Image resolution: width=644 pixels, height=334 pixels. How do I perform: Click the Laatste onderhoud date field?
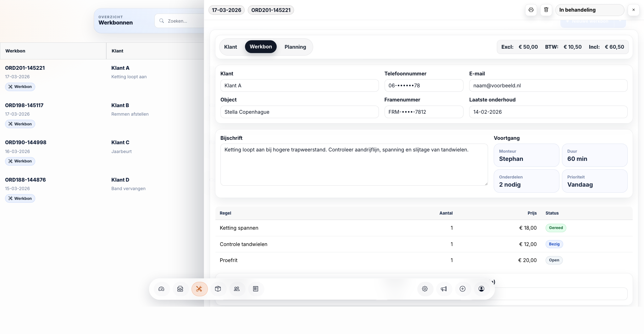pos(548,112)
